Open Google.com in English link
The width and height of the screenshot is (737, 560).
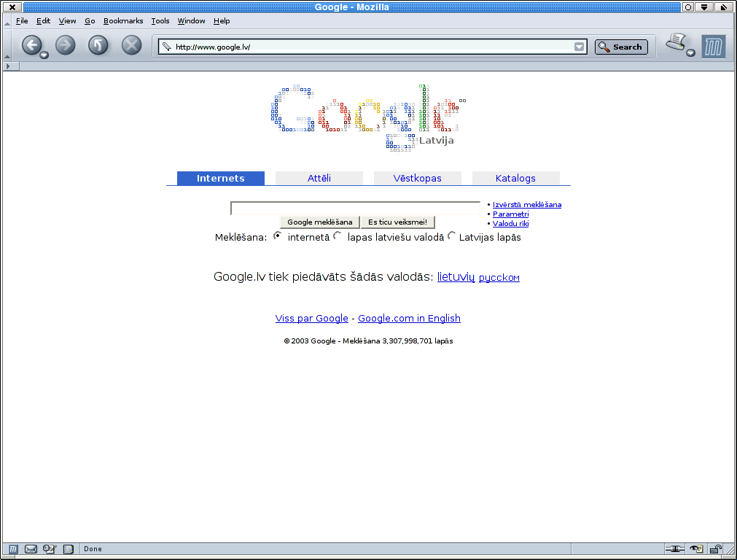click(x=409, y=319)
